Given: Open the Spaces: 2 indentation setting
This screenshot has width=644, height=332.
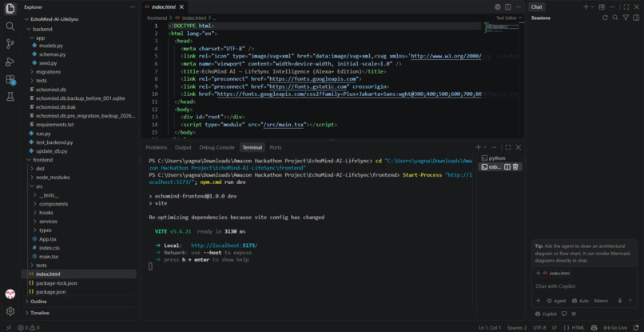Looking at the screenshot, I should click(517, 327).
